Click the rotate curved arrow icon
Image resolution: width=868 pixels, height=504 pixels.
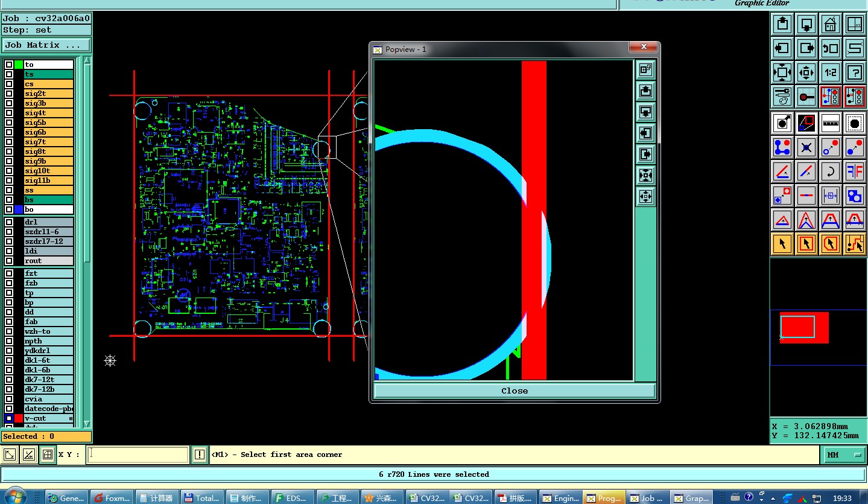pyautogui.click(x=831, y=171)
